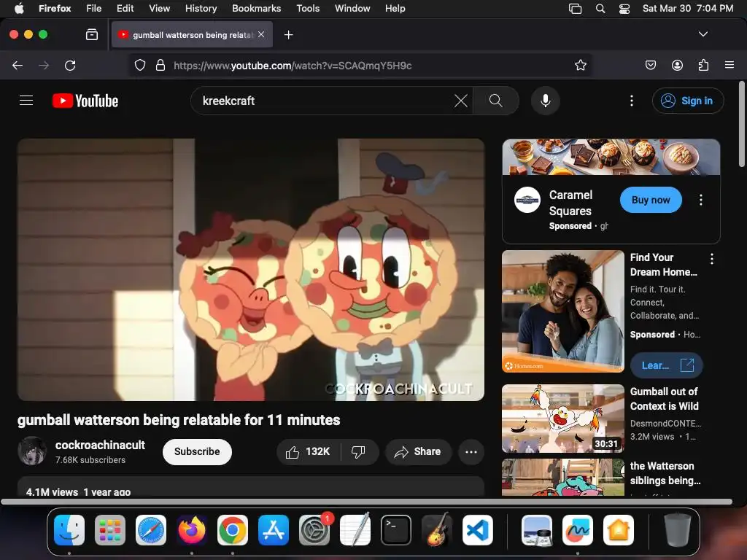Viewport: 747px width, 560px height.
Task: Click the YouTube search magnifier button
Action: 496,101
